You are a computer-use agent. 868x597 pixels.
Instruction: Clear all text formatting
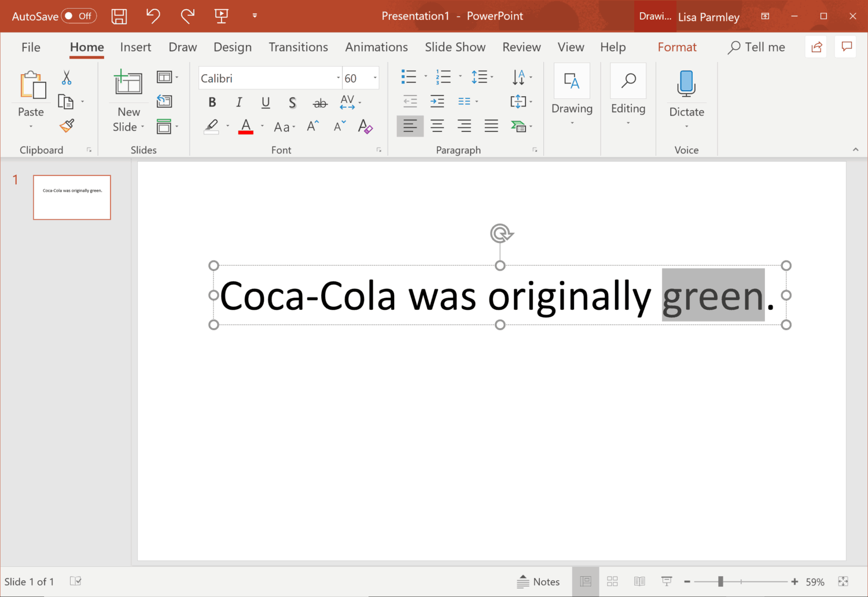click(x=365, y=126)
